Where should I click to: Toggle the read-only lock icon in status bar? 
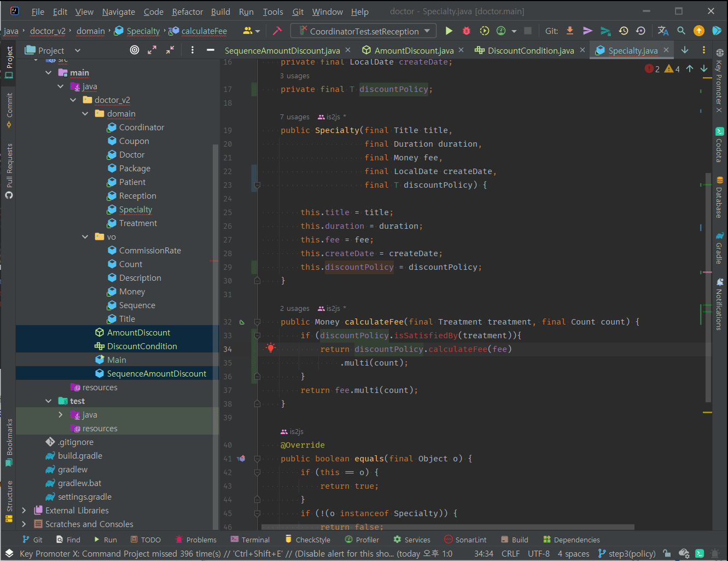point(666,553)
